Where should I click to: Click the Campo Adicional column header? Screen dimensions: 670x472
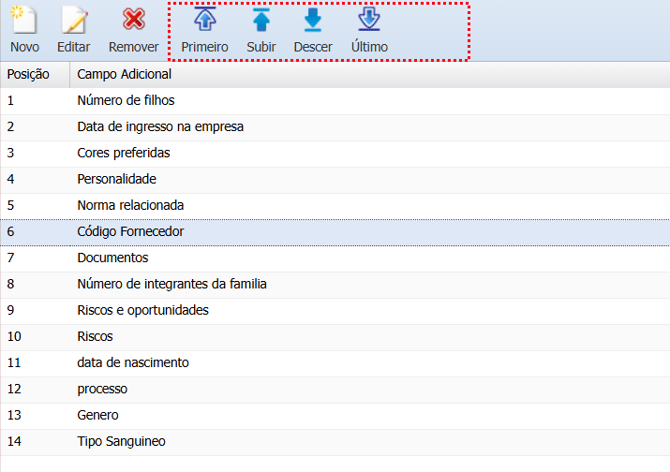(124, 74)
